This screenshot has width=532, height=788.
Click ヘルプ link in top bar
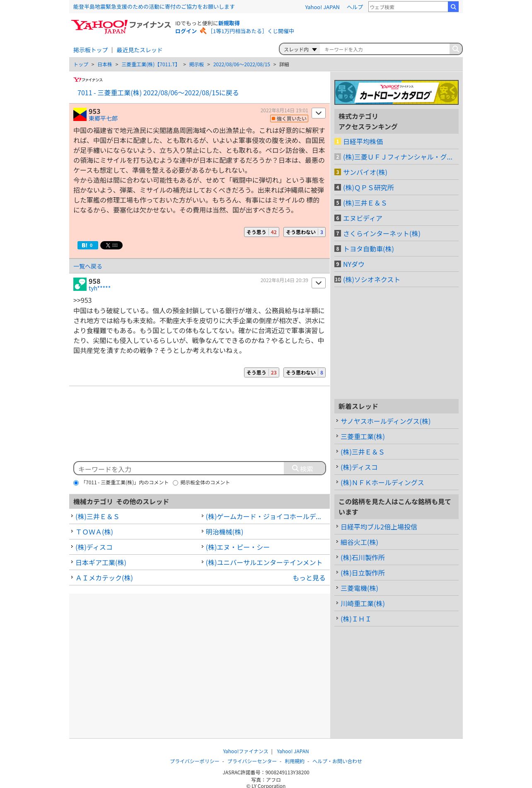point(355,7)
